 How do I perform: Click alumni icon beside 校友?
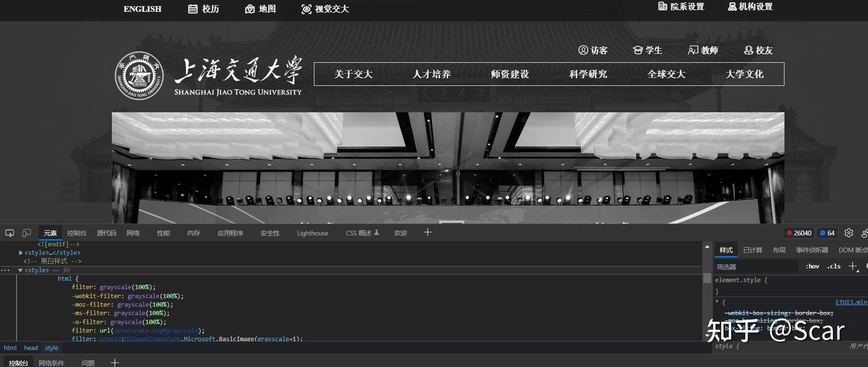[x=749, y=50]
